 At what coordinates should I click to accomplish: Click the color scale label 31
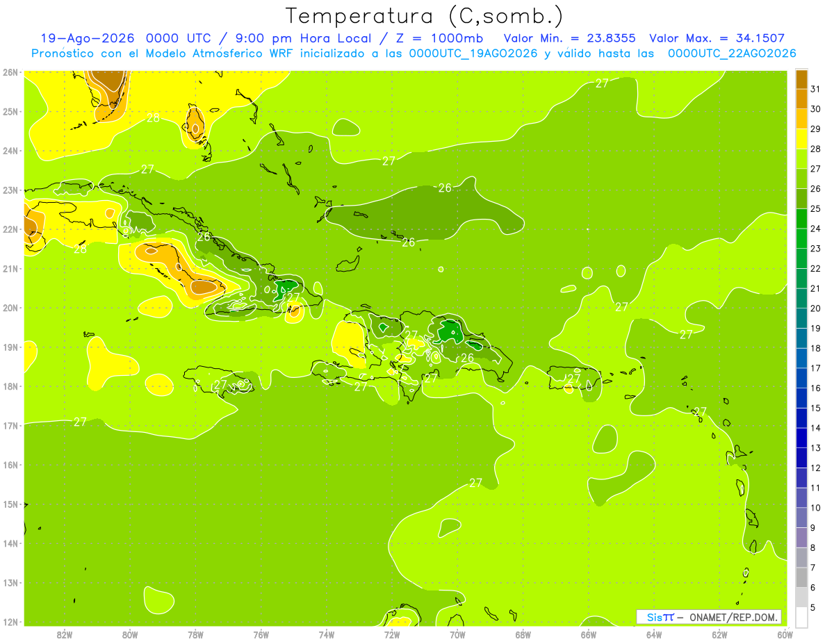point(816,89)
